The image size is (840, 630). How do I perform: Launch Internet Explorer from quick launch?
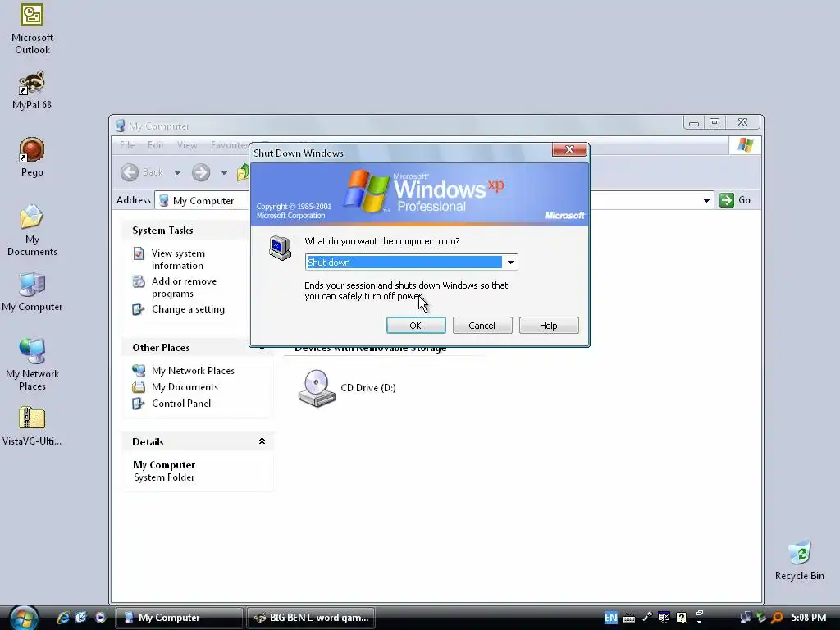coord(63,618)
